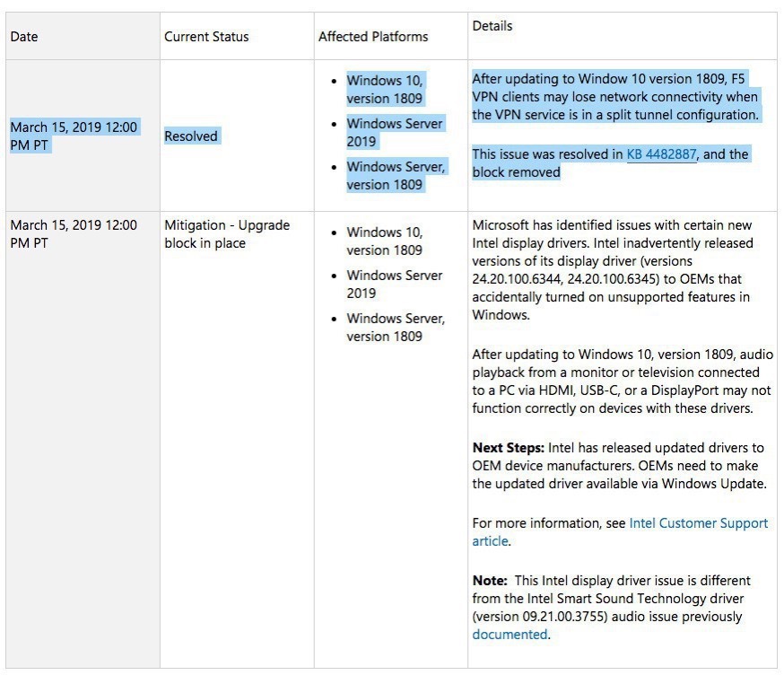The image size is (784, 675).
Task: Click the Current Status column header
Action: pyautogui.click(x=206, y=37)
